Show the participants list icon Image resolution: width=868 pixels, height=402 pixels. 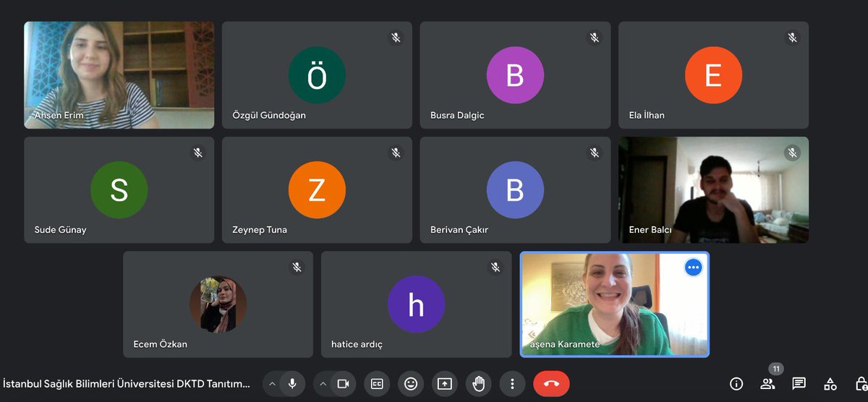pyautogui.click(x=767, y=384)
